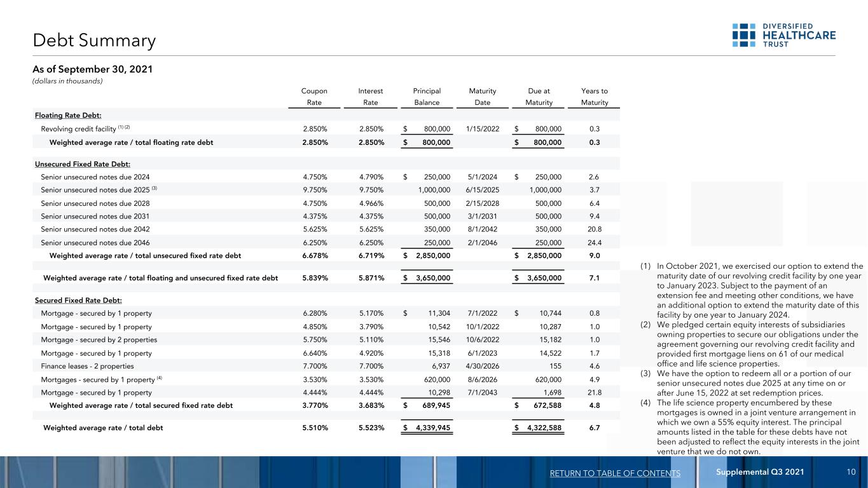
Task: Click the Due at Maturity column header
Action: pos(539,97)
